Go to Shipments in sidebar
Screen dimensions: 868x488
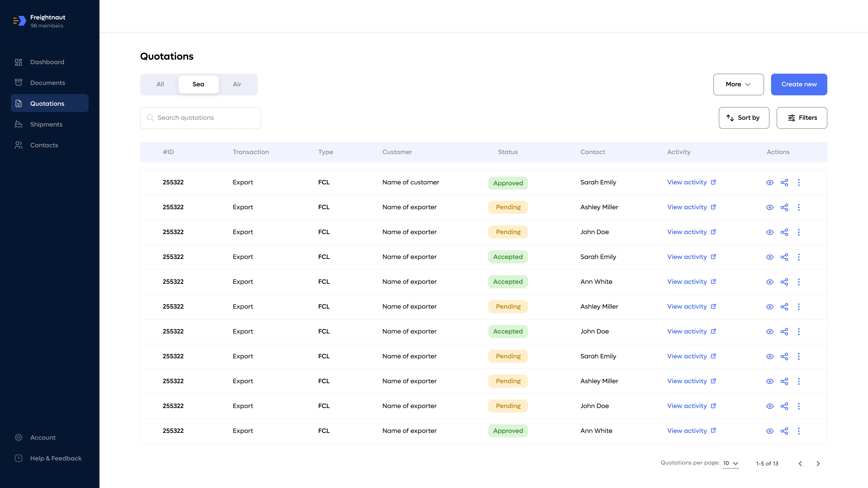pyautogui.click(x=46, y=124)
